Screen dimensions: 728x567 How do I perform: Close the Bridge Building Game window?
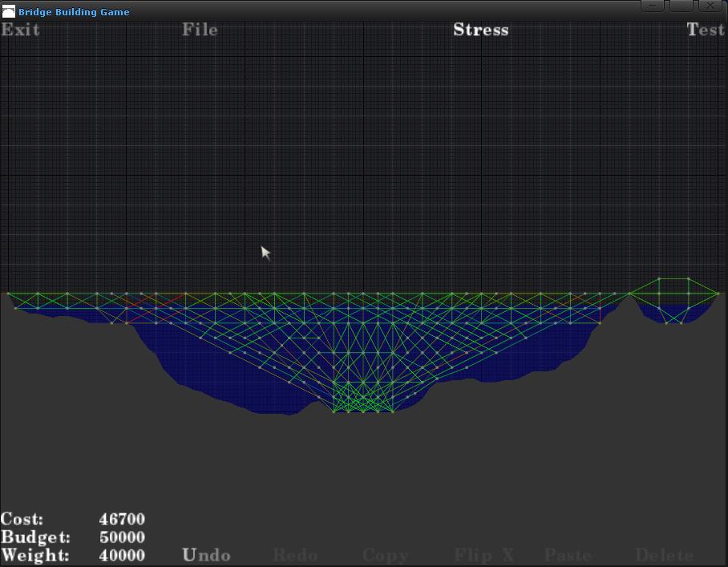click(710, 6)
